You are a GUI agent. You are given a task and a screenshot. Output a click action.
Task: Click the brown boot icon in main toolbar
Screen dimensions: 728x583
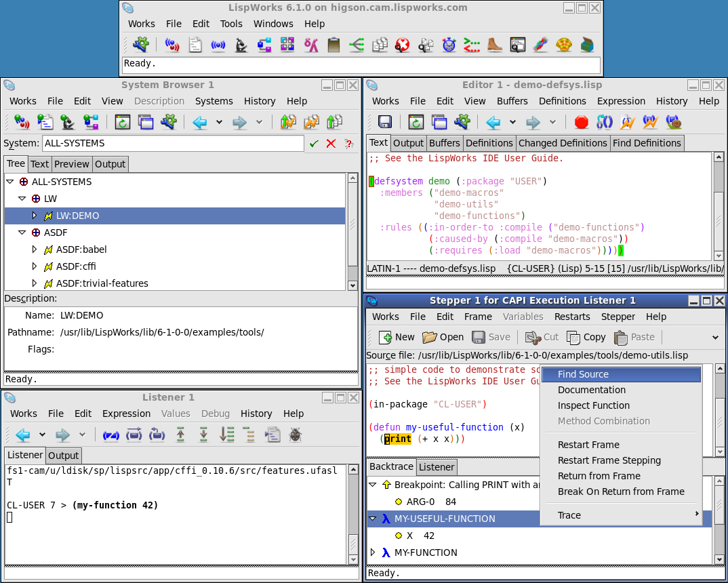pyautogui.click(x=495, y=45)
